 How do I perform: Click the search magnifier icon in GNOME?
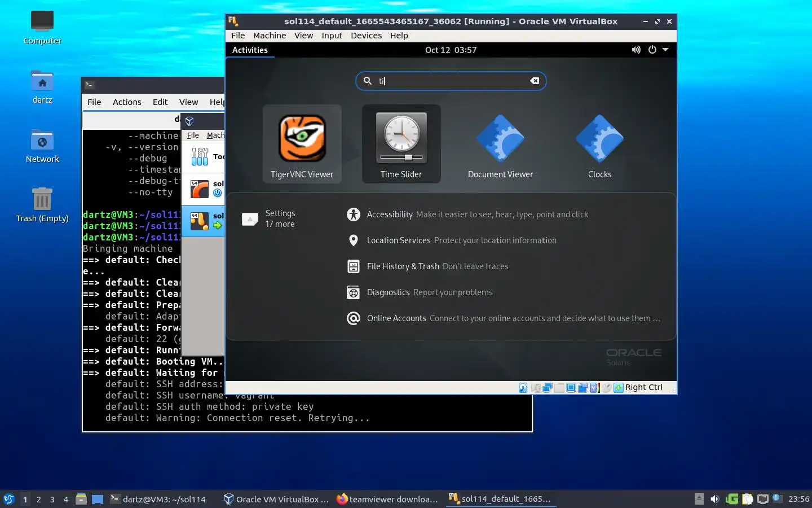(368, 81)
